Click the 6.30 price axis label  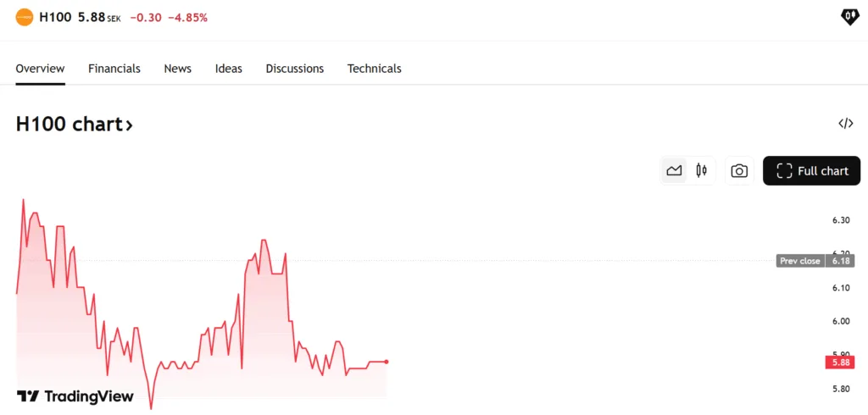click(x=841, y=220)
